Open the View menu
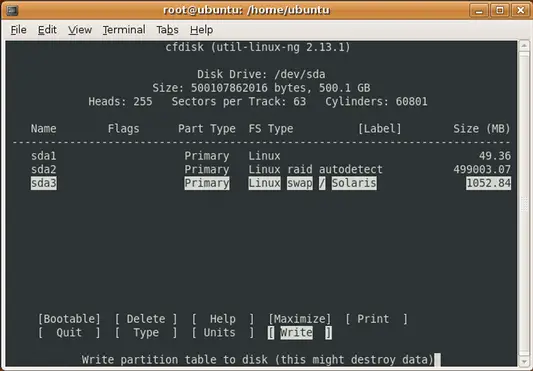Screen dimensions: 533x371 point(80,30)
